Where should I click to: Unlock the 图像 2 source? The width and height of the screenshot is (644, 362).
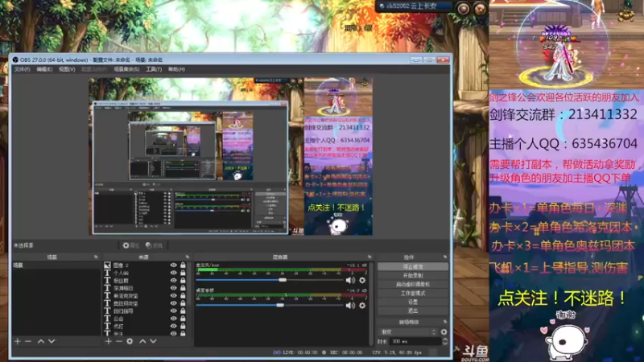183,265
